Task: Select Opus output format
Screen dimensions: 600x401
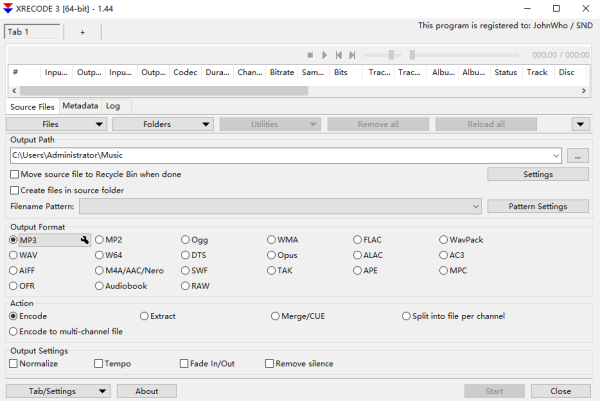Action: (282, 255)
